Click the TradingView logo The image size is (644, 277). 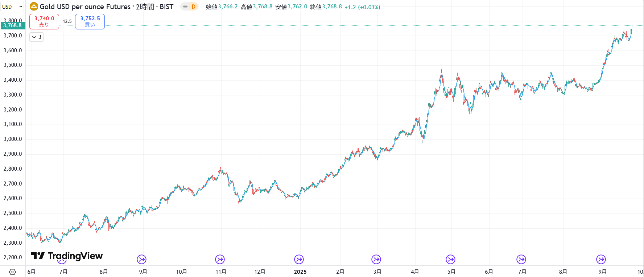pos(67,256)
